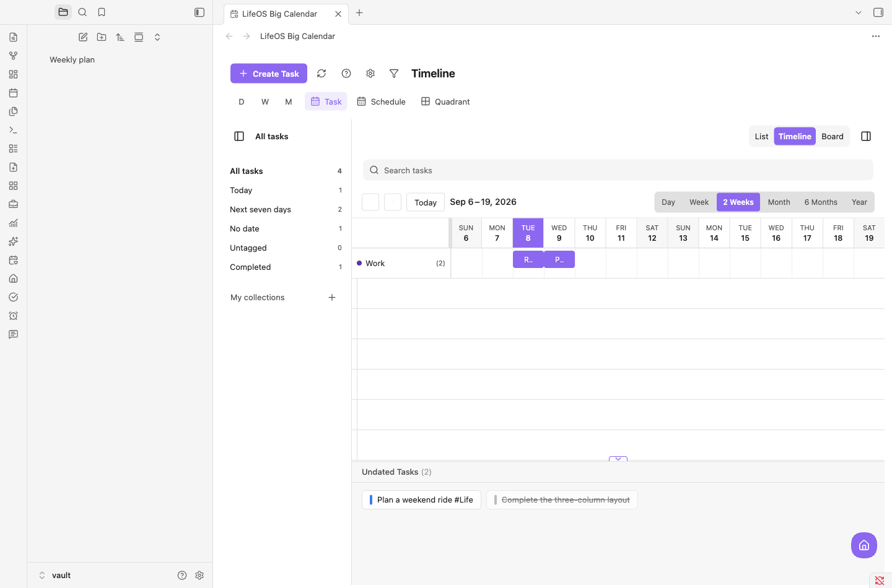
Task: Select the No date filter
Action: (286, 229)
